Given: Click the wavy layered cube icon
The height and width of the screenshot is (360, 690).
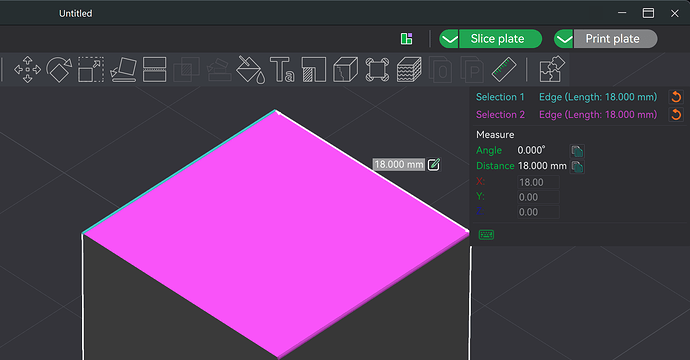Looking at the screenshot, I should coord(409,70).
